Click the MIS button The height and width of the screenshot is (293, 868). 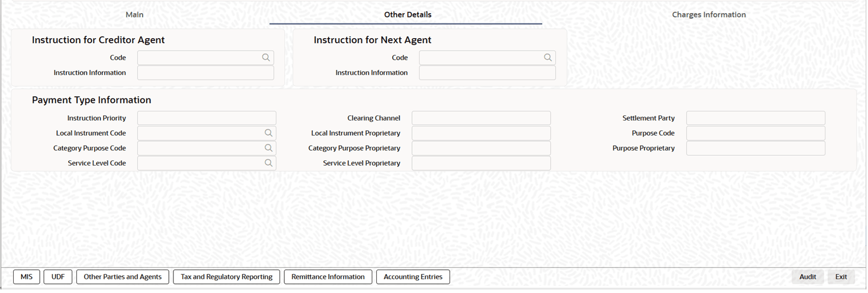27,277
